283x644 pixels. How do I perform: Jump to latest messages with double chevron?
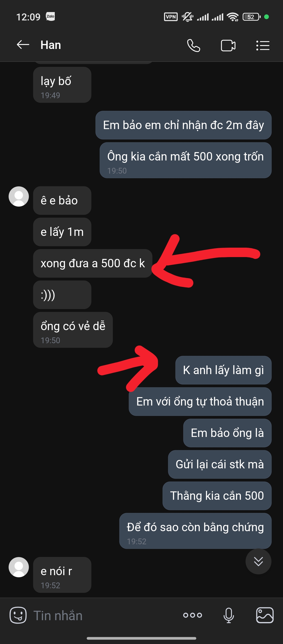click(258, 561)
